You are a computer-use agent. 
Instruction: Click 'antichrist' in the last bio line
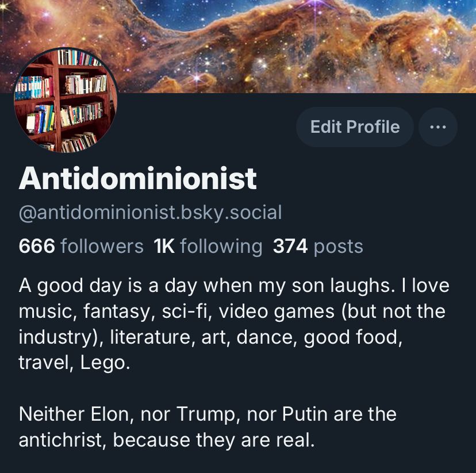pos(62,440)
